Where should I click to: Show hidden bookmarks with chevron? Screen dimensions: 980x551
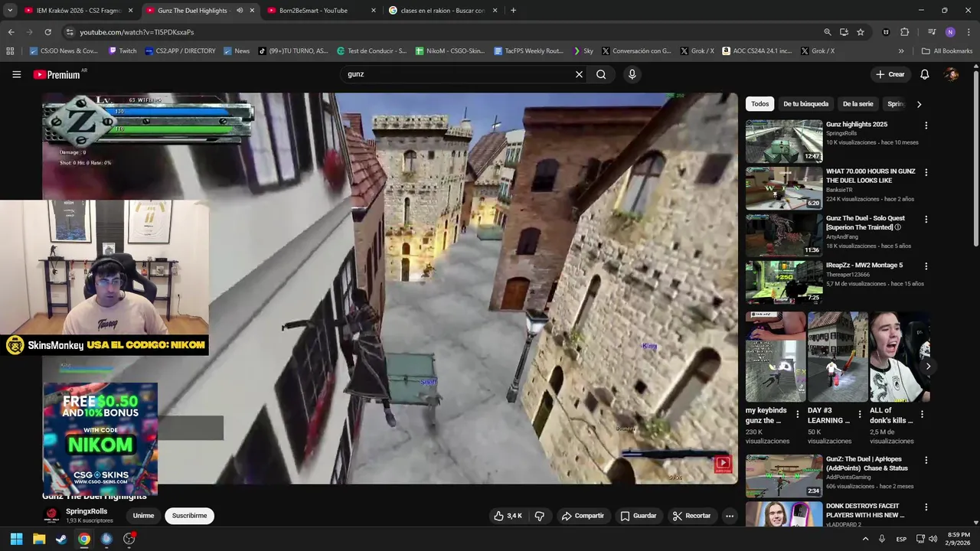[x=901, y=51]
